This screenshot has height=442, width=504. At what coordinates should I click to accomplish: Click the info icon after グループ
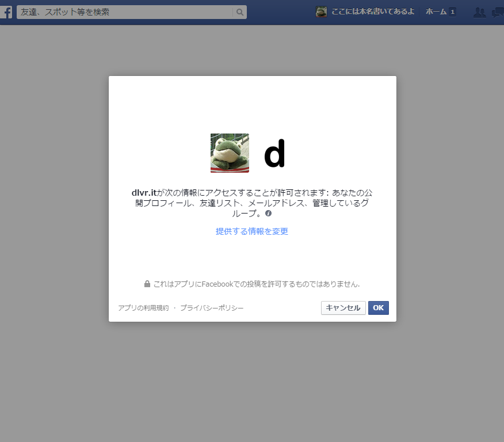tap(268, 213)
